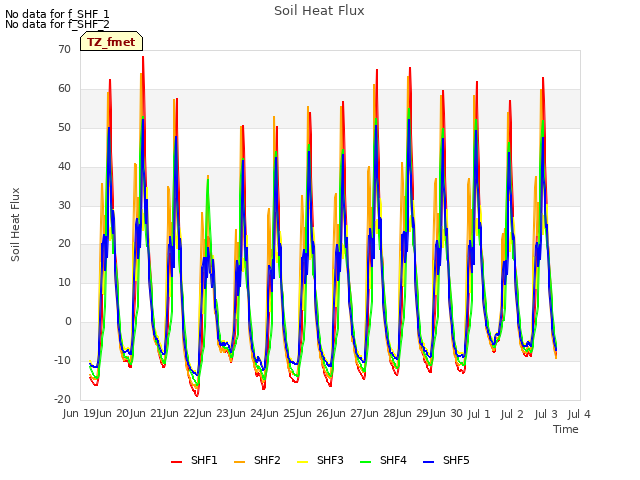Click the y-axis tick value 20
The height and width of the screenshot is (480, 640).
point(64,244)
